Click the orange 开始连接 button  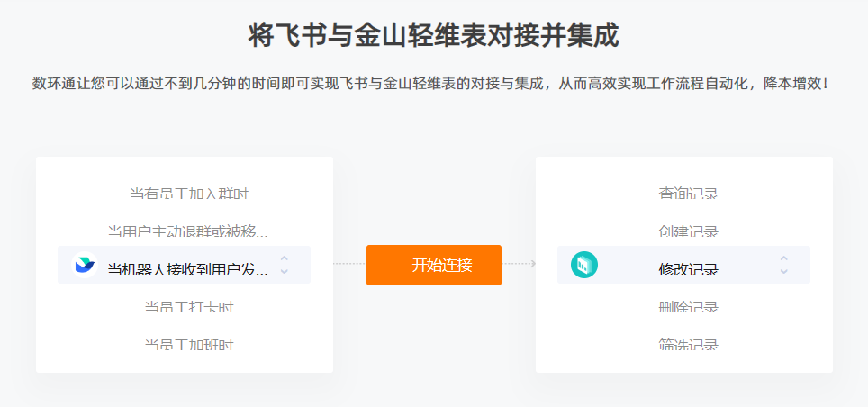[434, 266]
